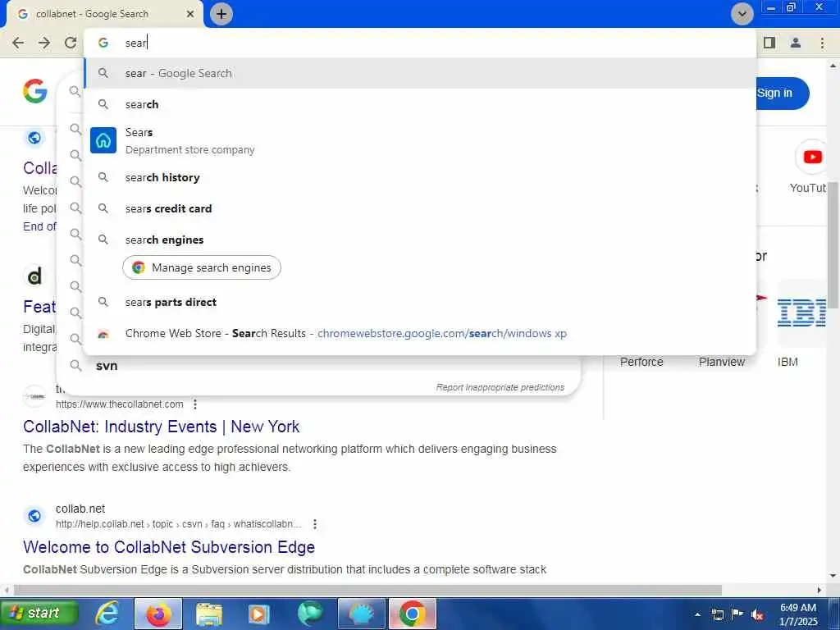
Task: Close the collabnet Google Search tab
Action: (189, 14)
